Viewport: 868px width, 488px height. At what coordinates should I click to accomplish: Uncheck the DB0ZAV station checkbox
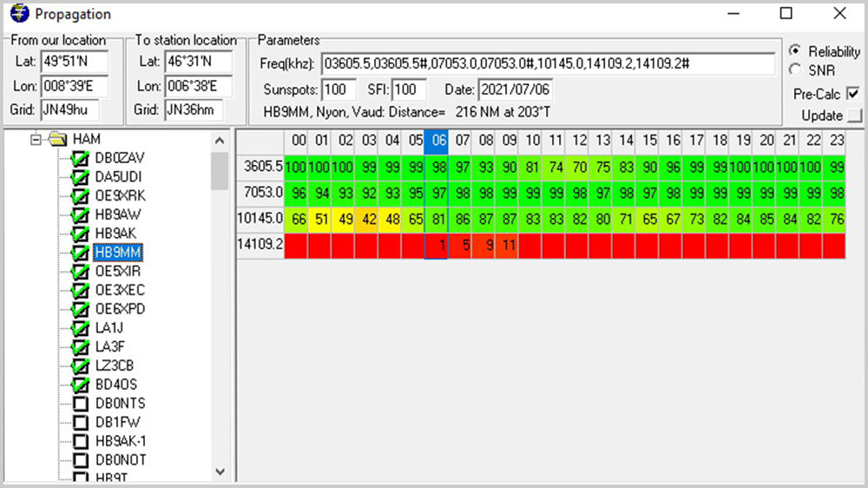point(81,158)
